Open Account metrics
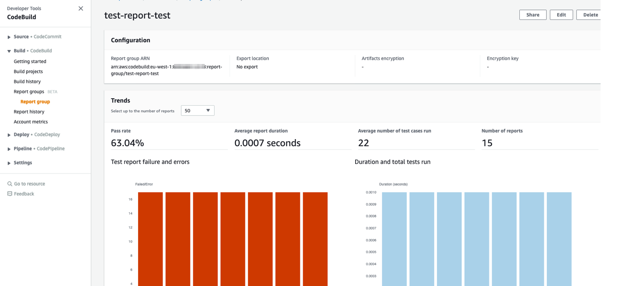The height and width of the screenshot is (286, 644). coord(30,122)
